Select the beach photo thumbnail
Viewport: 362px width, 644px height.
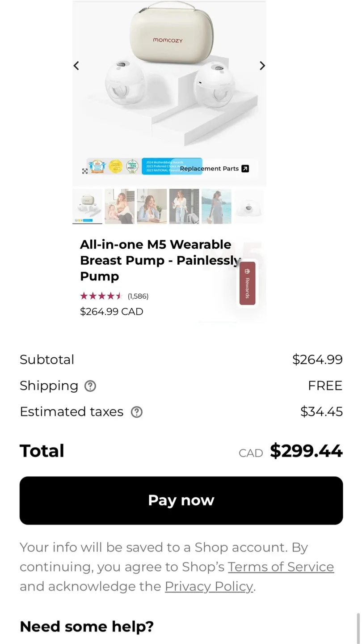(x=216, y=206)
